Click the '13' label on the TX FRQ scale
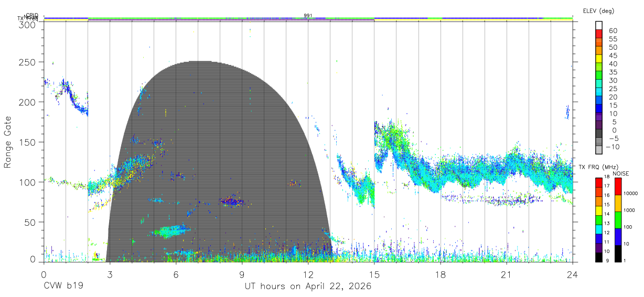 pyautogui.click(x=607, y=224)
